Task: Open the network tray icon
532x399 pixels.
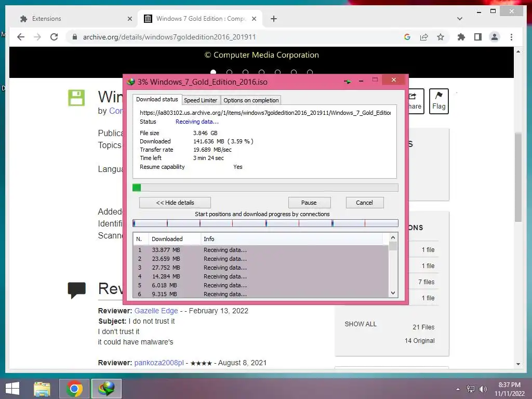Action: click(471, 389)
